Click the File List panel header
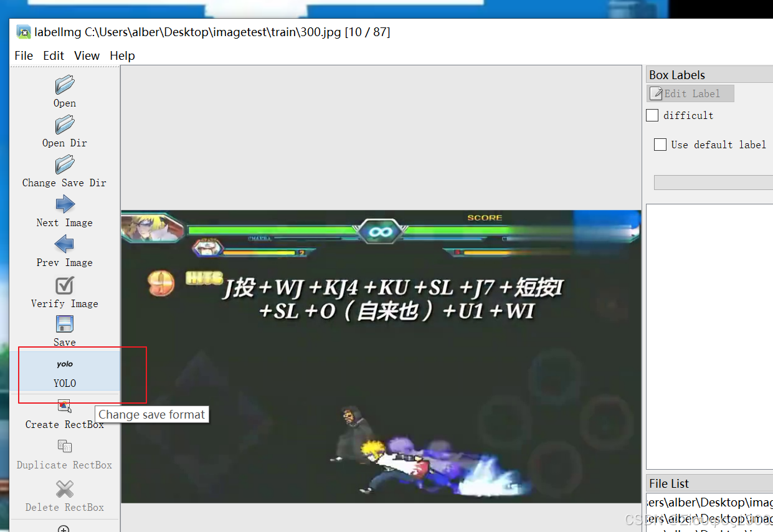Image resolution: width=773 pixels, height=532 pixels. tap(709, 483)
